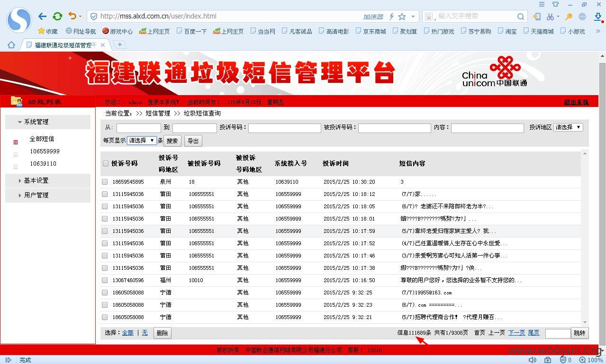Image resolution: width=606 pixels, height=364 pixels.
Task: Expand the 基本设置 section
Action: click(x=47, y=180)
